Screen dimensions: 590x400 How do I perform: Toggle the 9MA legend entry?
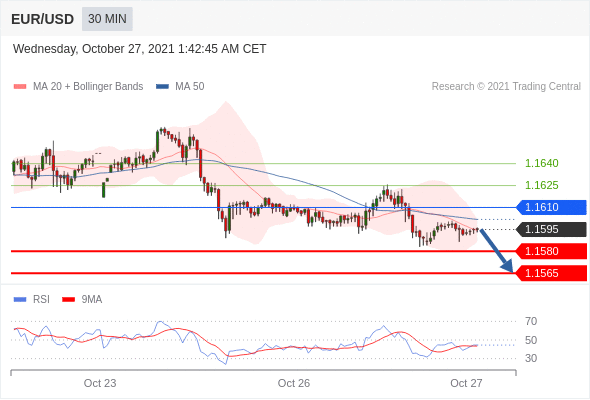[82, 300]
